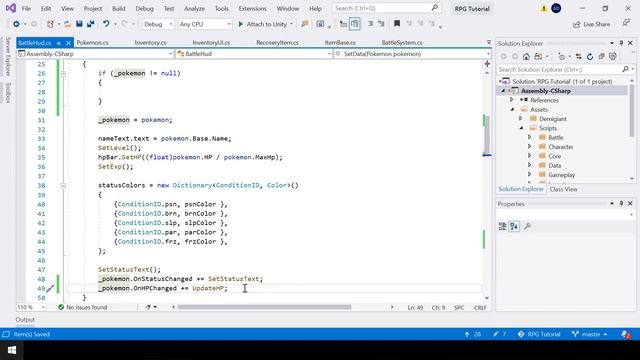Open the Debug configuration dropdown
Viewport: 640px width, 360px height.
coord(158,24)
